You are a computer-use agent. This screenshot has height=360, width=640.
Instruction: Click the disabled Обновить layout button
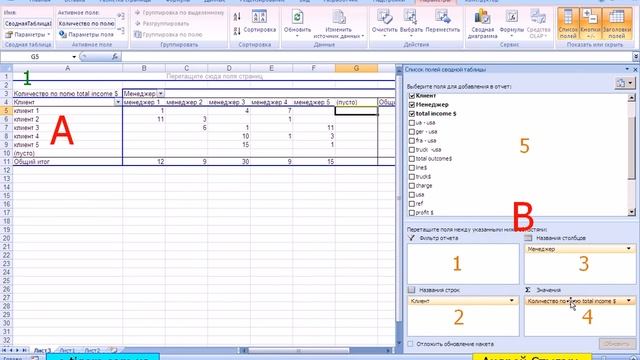[x=616, y=344]
